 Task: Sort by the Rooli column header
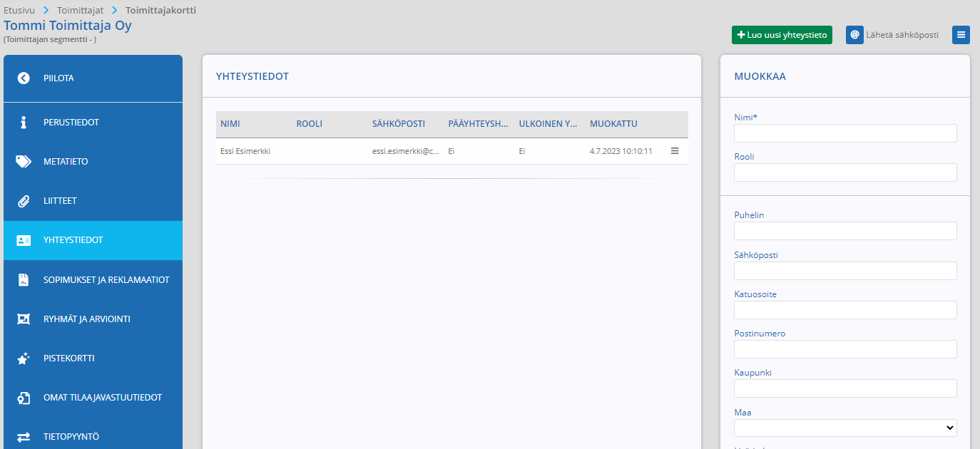click(x=310, y=124)
